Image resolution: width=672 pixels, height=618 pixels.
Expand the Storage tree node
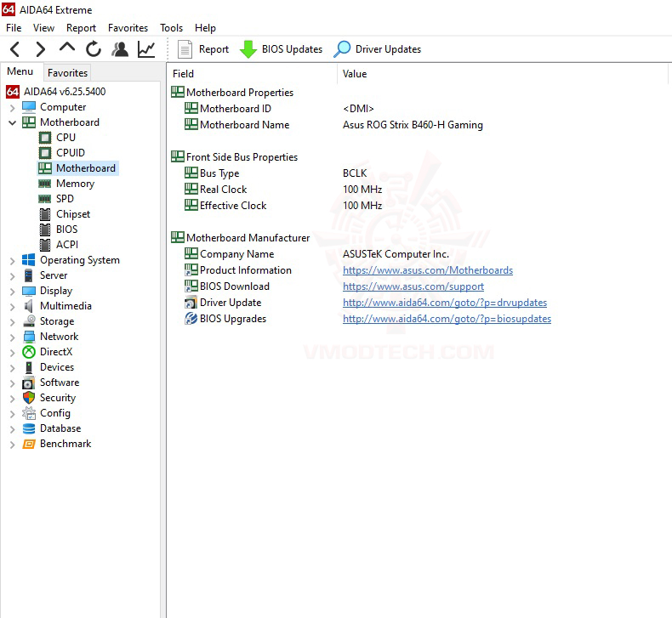(13, 322)
